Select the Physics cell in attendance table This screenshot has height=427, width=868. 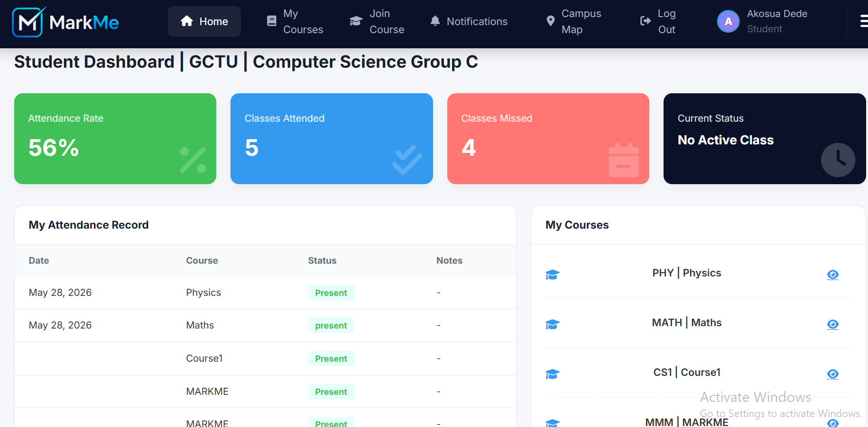pyautogui.click(x=204, y=293)
